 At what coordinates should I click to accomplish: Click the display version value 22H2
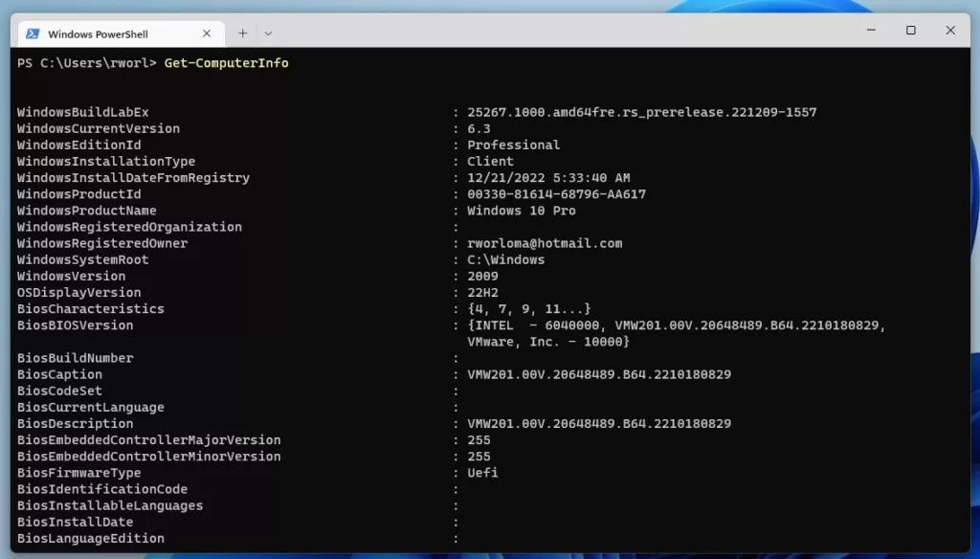tap(482, 293)
